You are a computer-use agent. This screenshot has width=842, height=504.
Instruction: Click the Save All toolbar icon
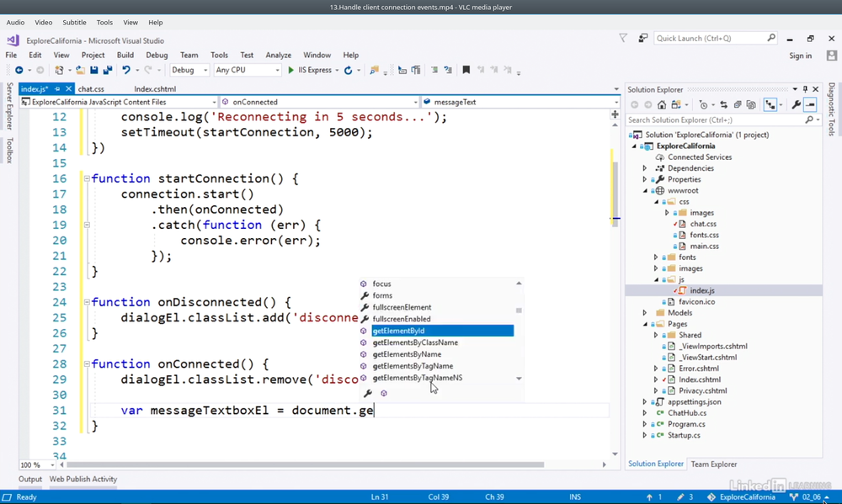(107, 71)
